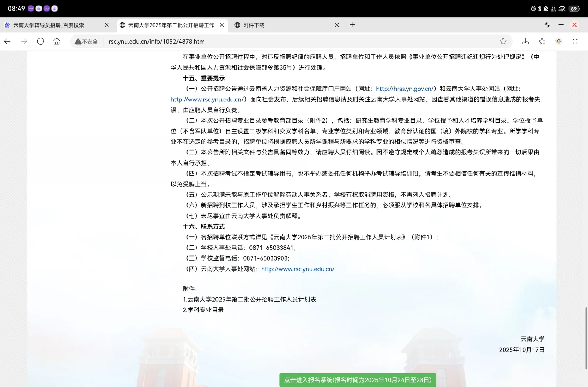Click the 学校监督电话 0871-65033908 line
Image resolution: width=588 pixels, height=387 pixels.
tap(237, 258)
